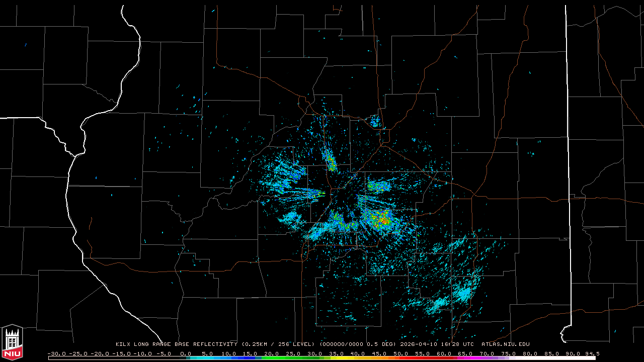Click the 15.0 dBZ scale label

[251, 353]
